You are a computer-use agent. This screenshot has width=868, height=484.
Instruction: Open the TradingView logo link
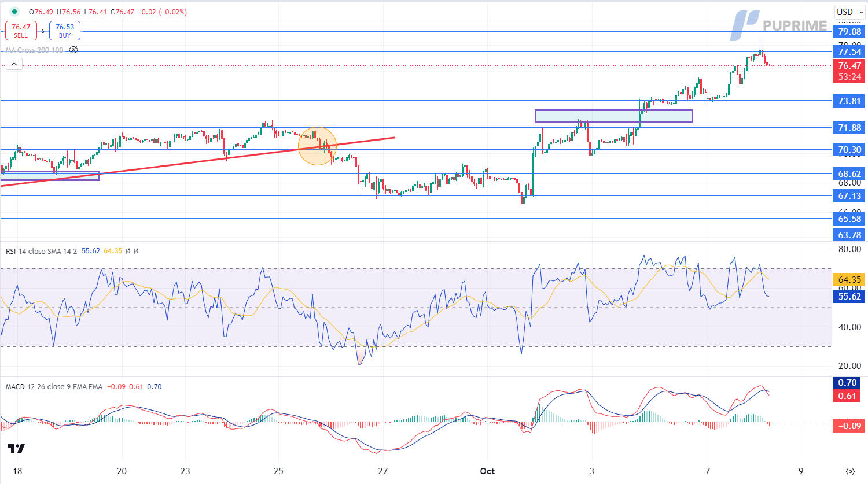16,448
